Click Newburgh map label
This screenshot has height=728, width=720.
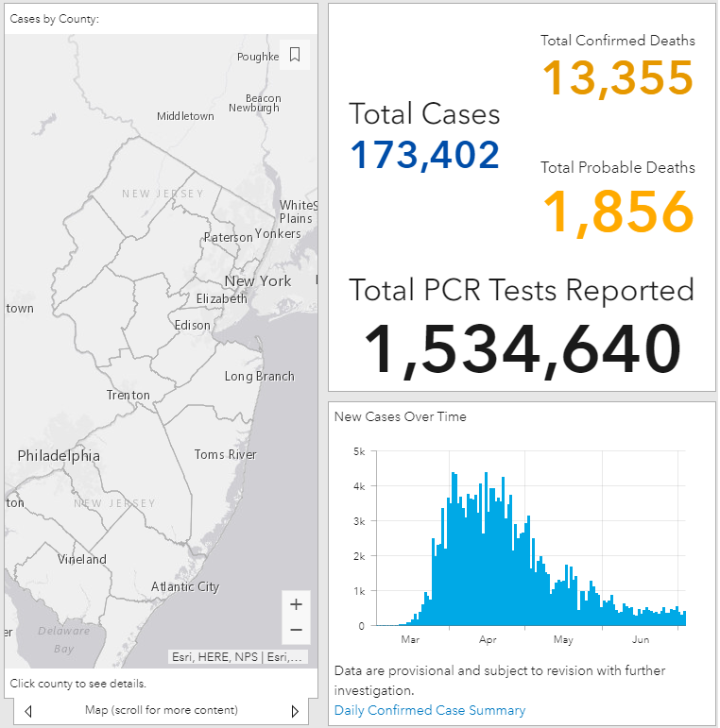pyautogui.click(x=253, y=108)
